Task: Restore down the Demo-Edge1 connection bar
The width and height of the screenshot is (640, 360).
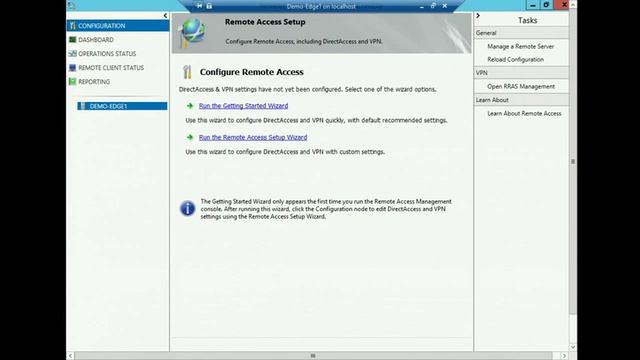Action: [433, 6]
